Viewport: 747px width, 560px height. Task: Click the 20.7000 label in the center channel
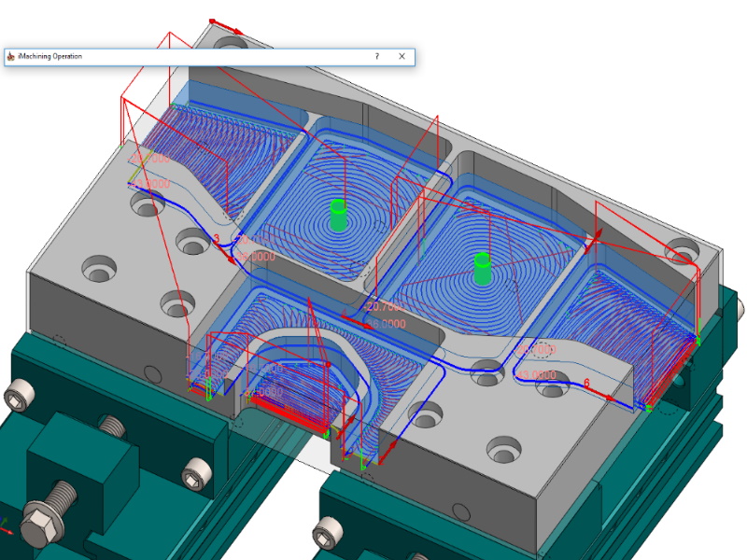(x=385, y=307)
